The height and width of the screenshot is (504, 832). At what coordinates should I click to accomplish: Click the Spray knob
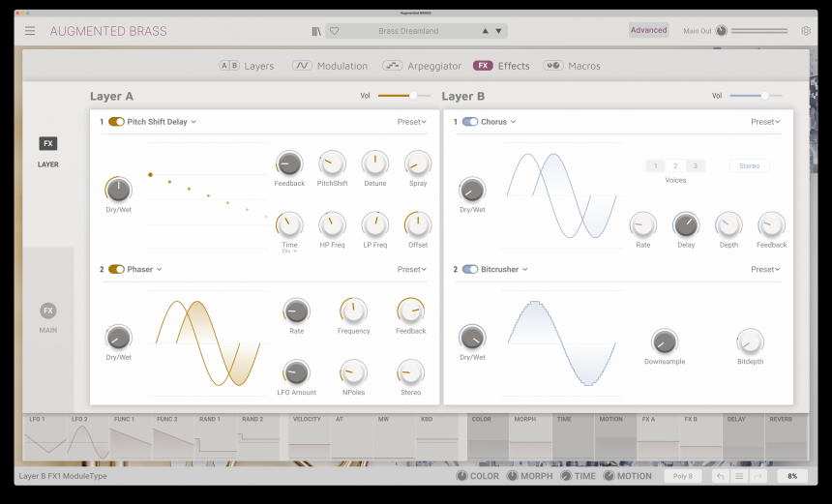[418, 163]
